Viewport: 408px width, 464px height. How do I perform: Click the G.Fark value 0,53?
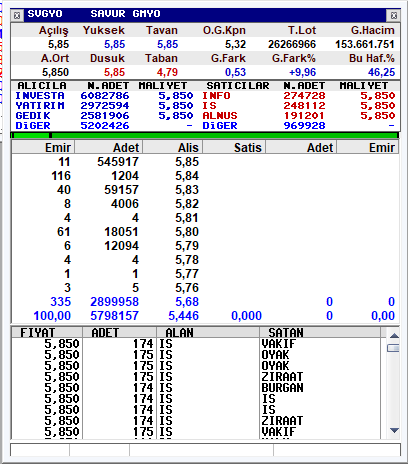click(x=235, y=72)
